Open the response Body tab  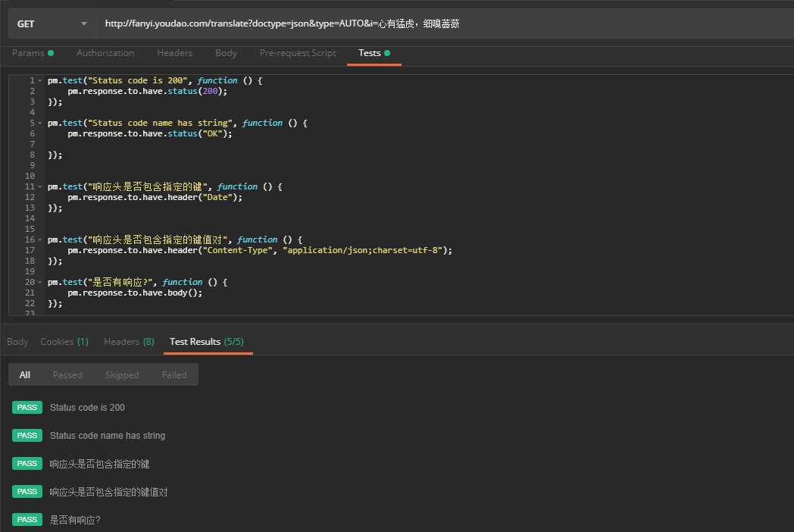click(x=17, y=342)
